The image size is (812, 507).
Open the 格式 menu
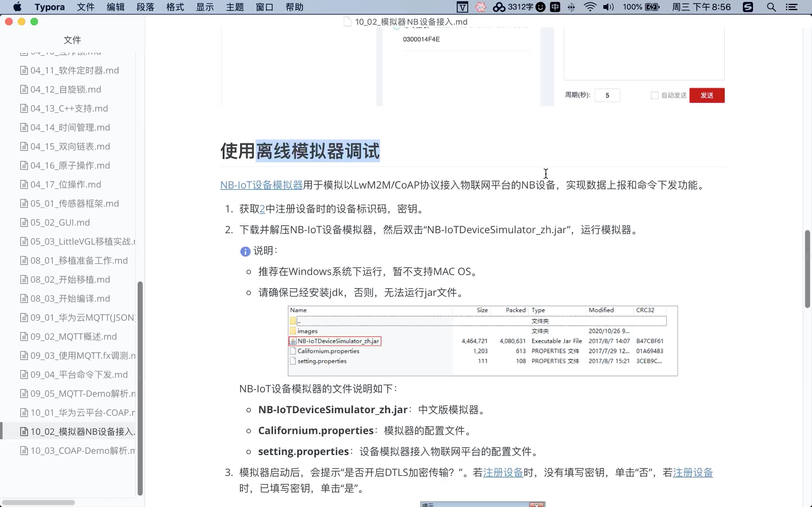175,7
